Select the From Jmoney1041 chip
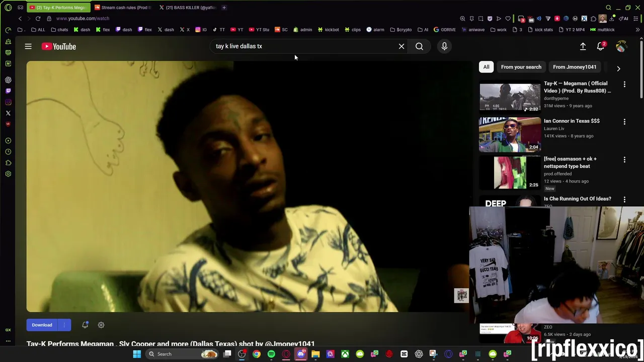The width and height of the screenshot is (644, 362). [574, 67]
